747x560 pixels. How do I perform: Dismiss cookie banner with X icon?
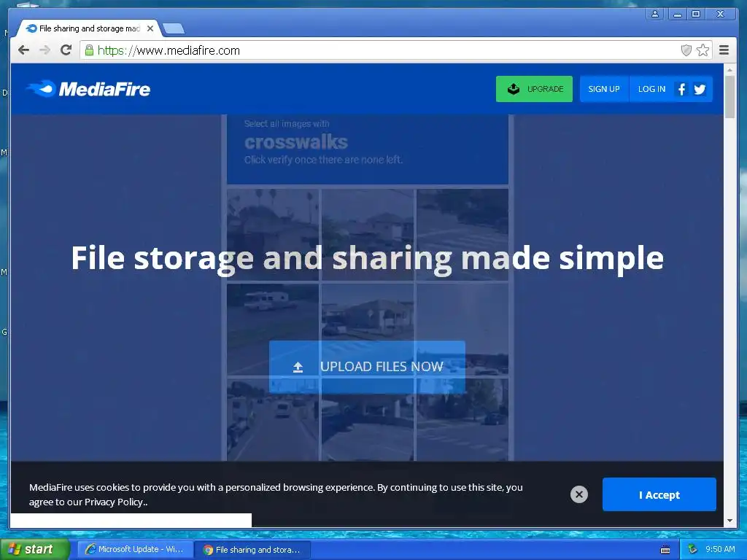(578, 494)
